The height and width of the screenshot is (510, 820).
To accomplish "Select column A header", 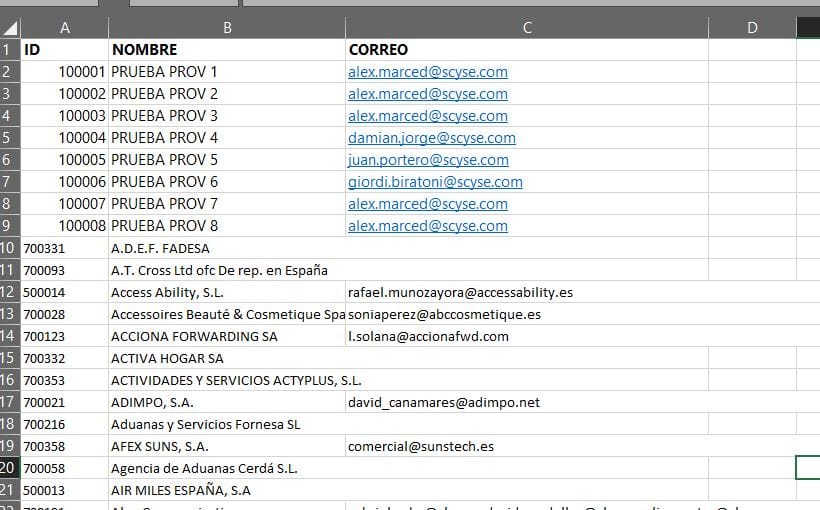I will [64, 28].
